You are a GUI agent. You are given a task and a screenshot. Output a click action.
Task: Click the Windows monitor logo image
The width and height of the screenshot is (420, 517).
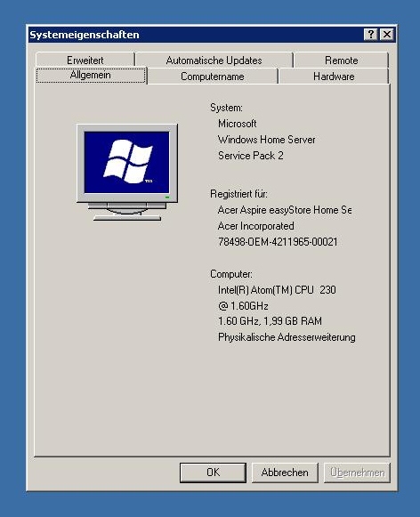[x=127, y=172]
